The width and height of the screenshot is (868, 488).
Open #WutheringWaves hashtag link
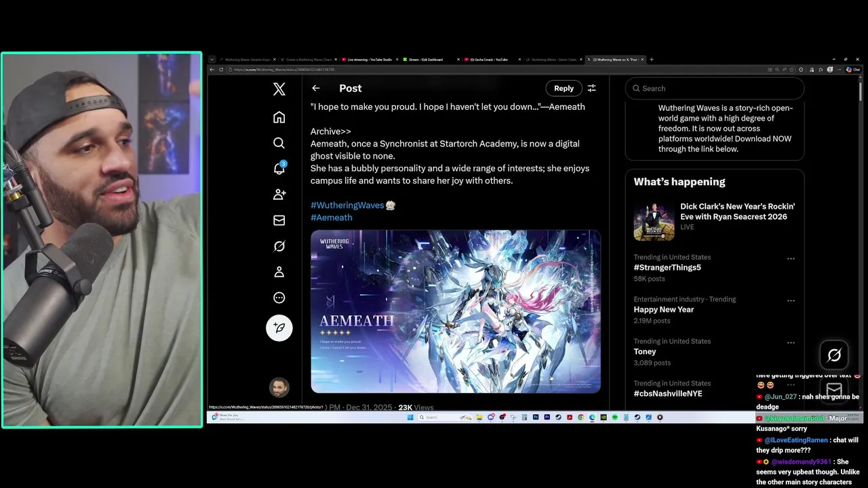[347, 205]
